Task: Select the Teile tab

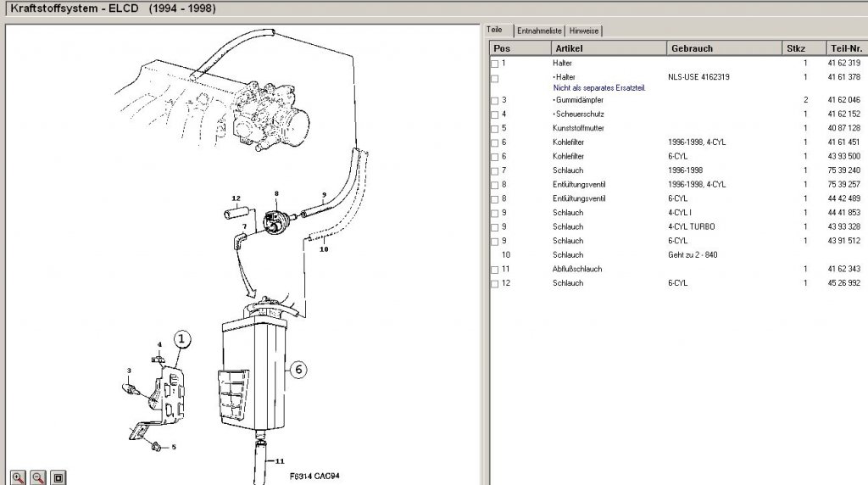Action: pyautogui.click(x=494, y=30)
